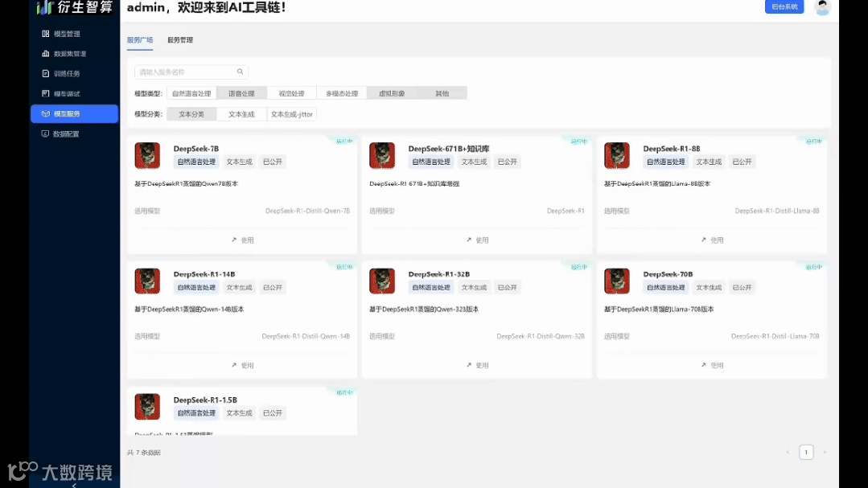Screen dimensions: 868x488
Task: Click the DeepSeek-70B card thumbnail
Action: click(x=617, y=281)
